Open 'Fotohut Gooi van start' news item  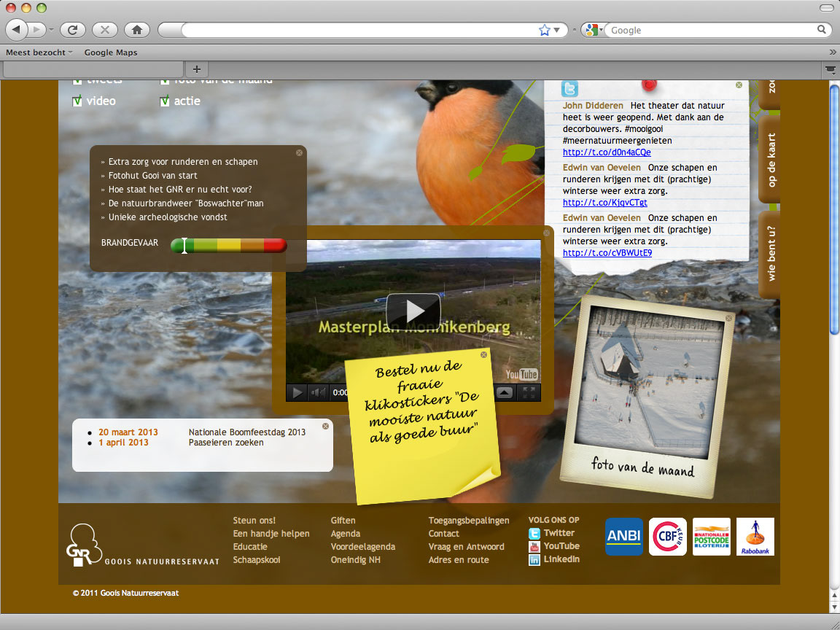[x=152, y=176]
